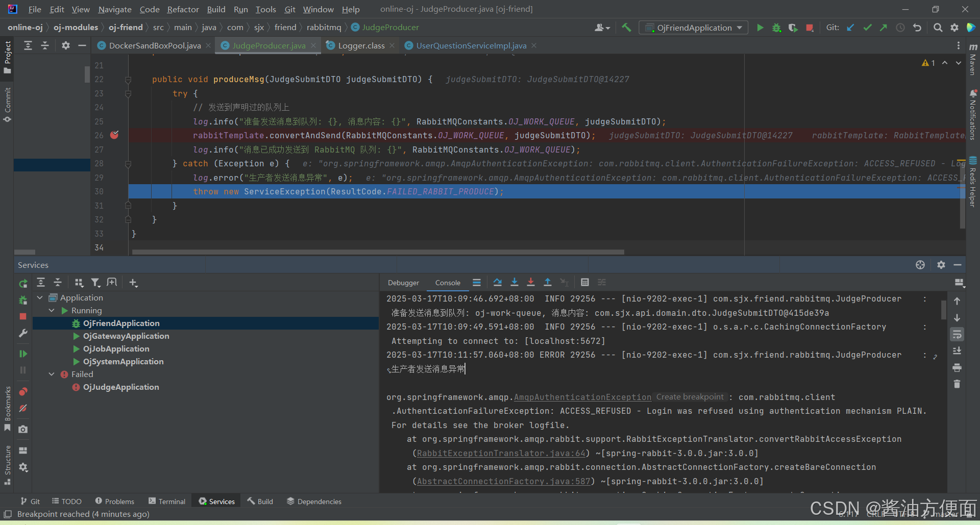Viewport: 980px width, 525px height.
Task: Start debugging with the bug icon
Action: (x=776, y=28)
